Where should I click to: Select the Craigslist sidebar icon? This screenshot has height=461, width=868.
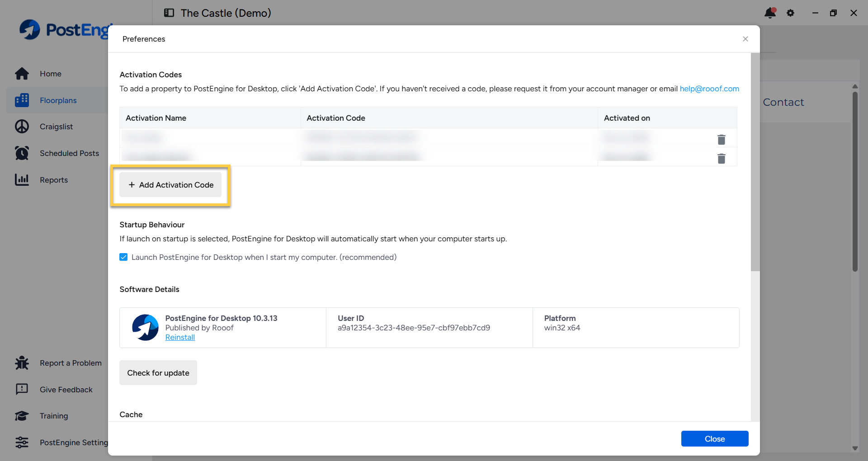pyautogui.click(x=56, y=127)
